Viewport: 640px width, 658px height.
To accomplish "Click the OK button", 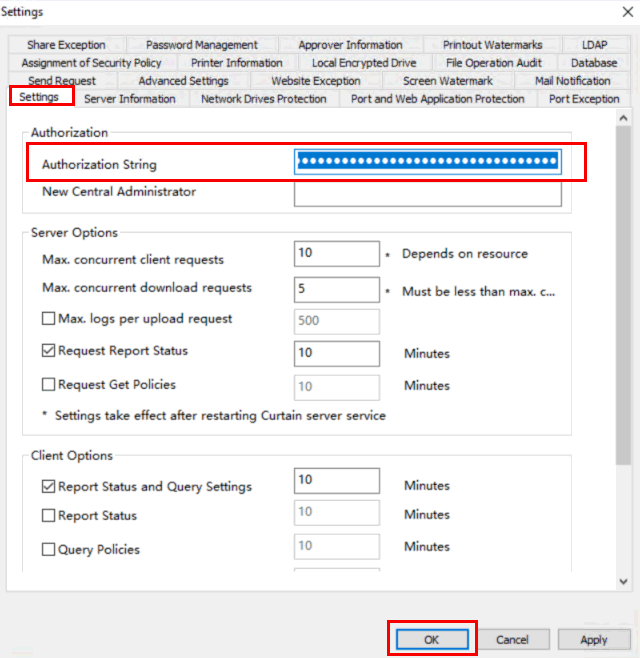I will coord(431,639).
